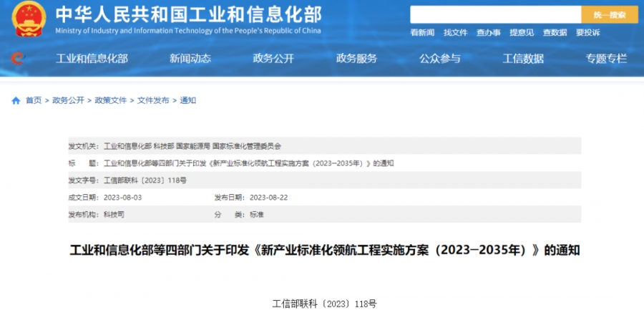Select the 发布机构 value 科技司
The height and width of the screenshot is (315, 644).
(114, 215)
